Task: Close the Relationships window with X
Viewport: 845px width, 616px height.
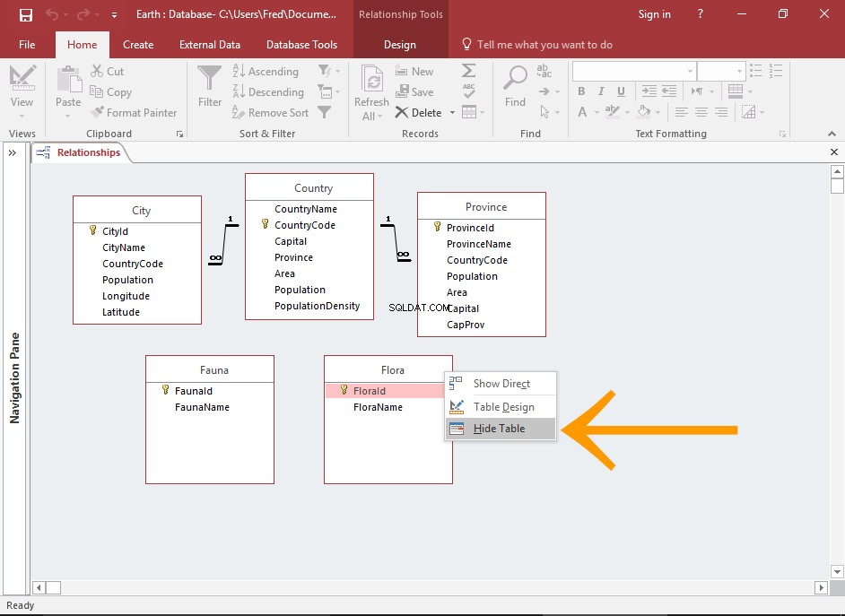Action: point(833,152)
